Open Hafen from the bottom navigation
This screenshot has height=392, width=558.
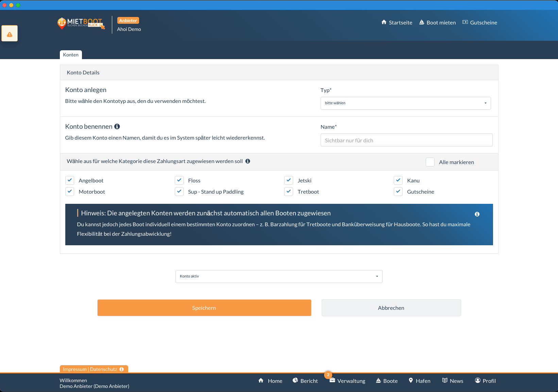(419, 381)
